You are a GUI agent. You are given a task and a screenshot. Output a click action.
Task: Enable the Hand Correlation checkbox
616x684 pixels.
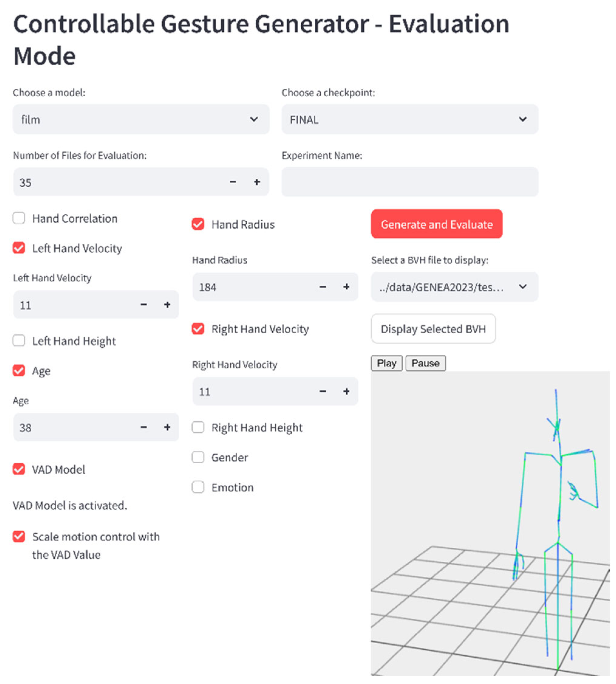click(19, 218)
